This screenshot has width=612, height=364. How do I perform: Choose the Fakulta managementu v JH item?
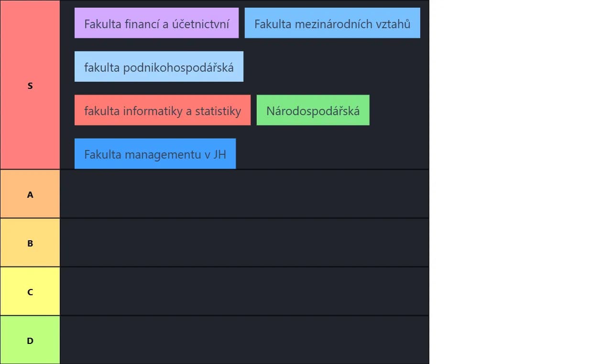click(x=155, y=154)
